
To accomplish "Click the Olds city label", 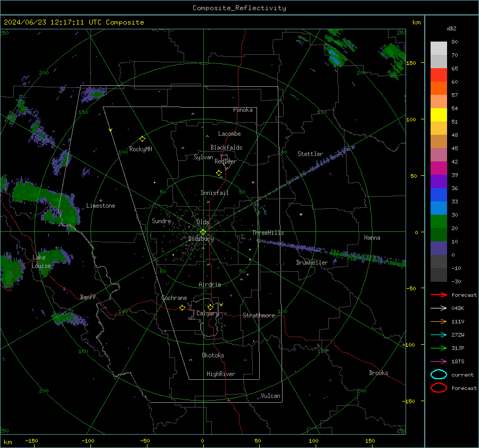I will (203, 222).
